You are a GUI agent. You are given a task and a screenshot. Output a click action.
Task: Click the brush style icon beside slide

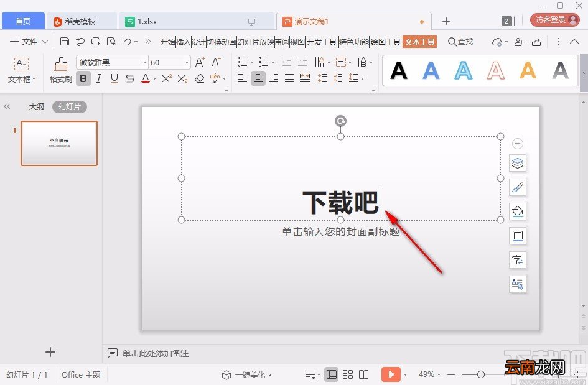(518, 187)
